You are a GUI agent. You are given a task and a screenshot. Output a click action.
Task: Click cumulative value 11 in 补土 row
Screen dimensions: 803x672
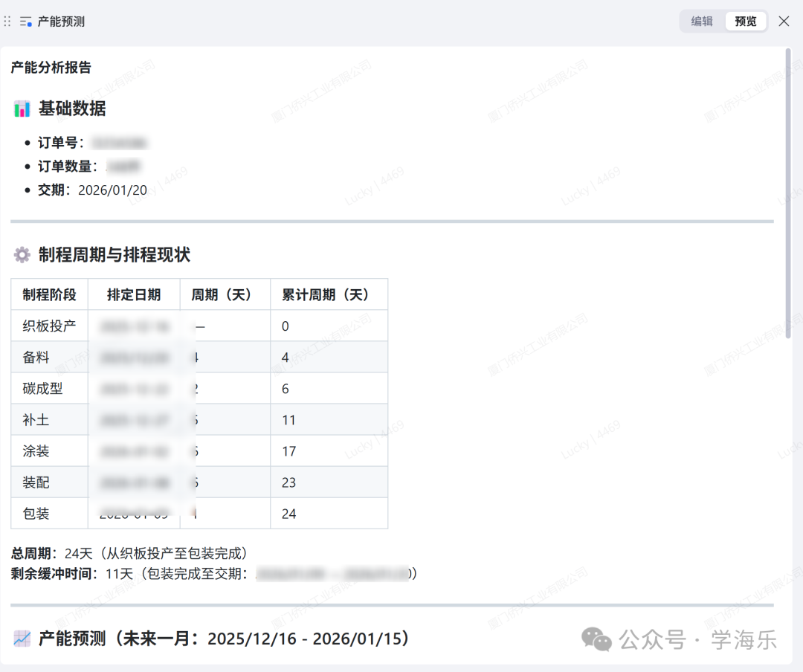point(288,420)
